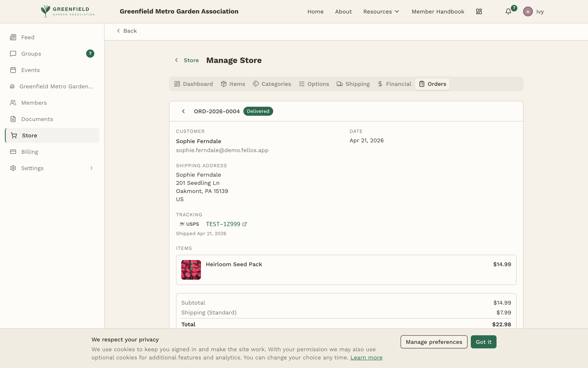Click the Categories tag icon
The image size is (588, 368).
pyautogui.click(x=256, y=84)
